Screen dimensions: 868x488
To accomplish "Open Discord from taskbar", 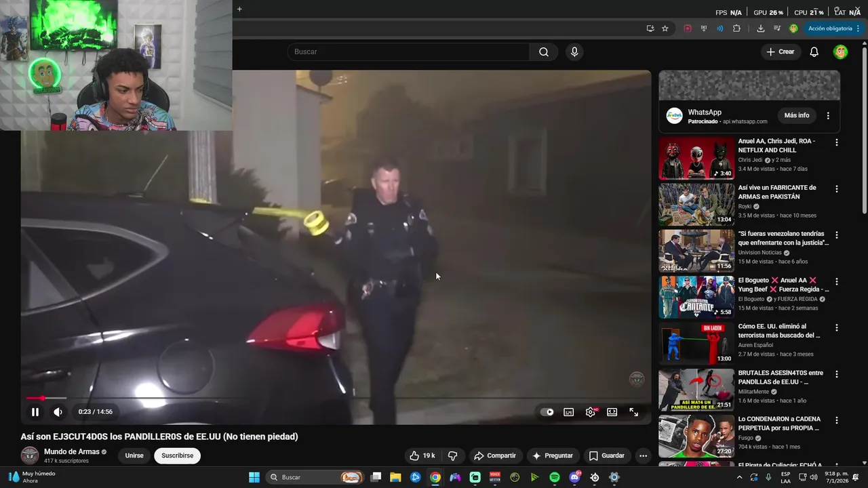I will tap(575, 477).
